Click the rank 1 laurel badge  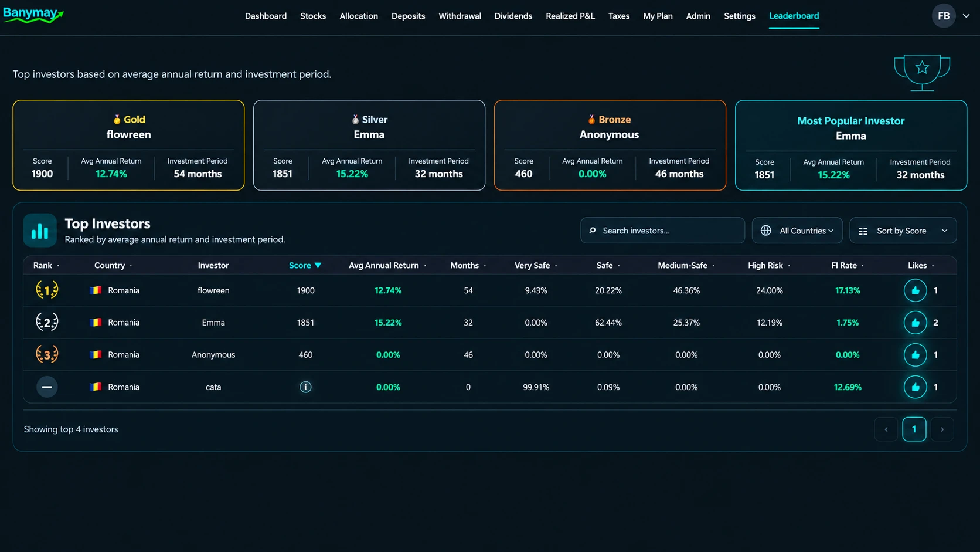47,290
